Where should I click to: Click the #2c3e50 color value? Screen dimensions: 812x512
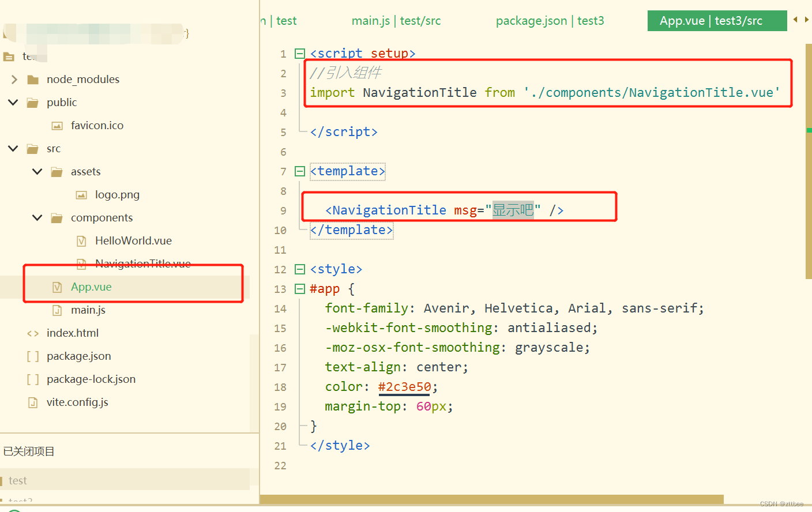tap(404, 387)
